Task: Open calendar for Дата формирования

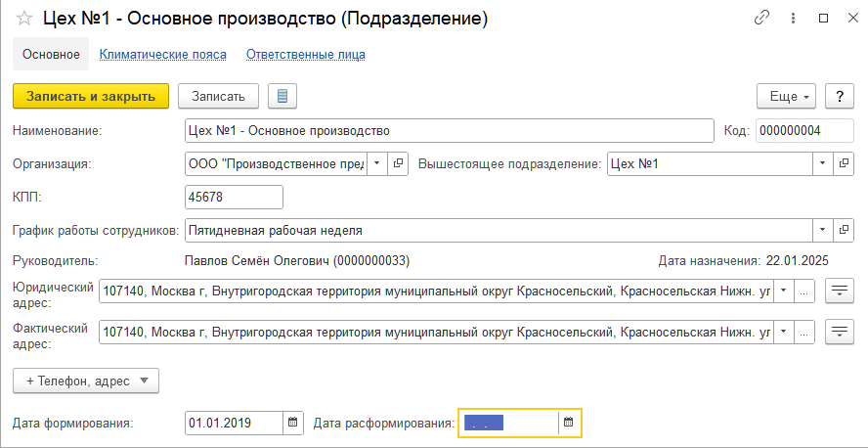Action: (x=293, y=424)
